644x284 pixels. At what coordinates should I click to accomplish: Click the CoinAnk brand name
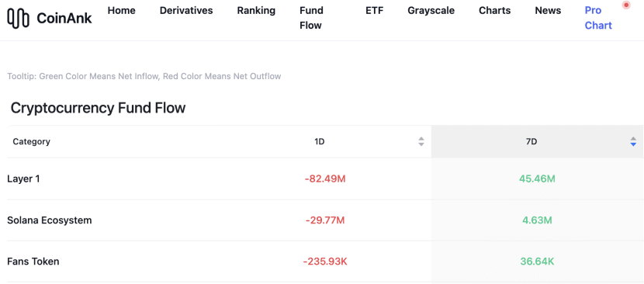click(x=64, y=18)
